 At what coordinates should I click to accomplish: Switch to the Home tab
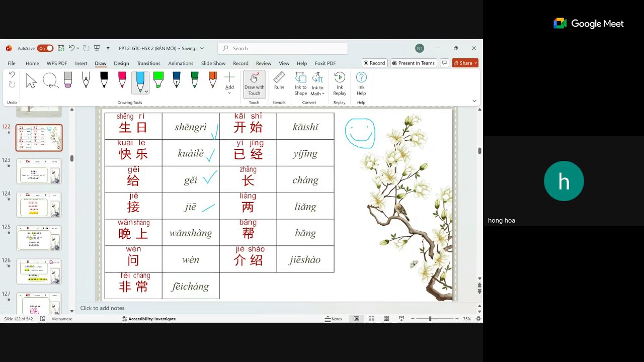pos(32,63)
